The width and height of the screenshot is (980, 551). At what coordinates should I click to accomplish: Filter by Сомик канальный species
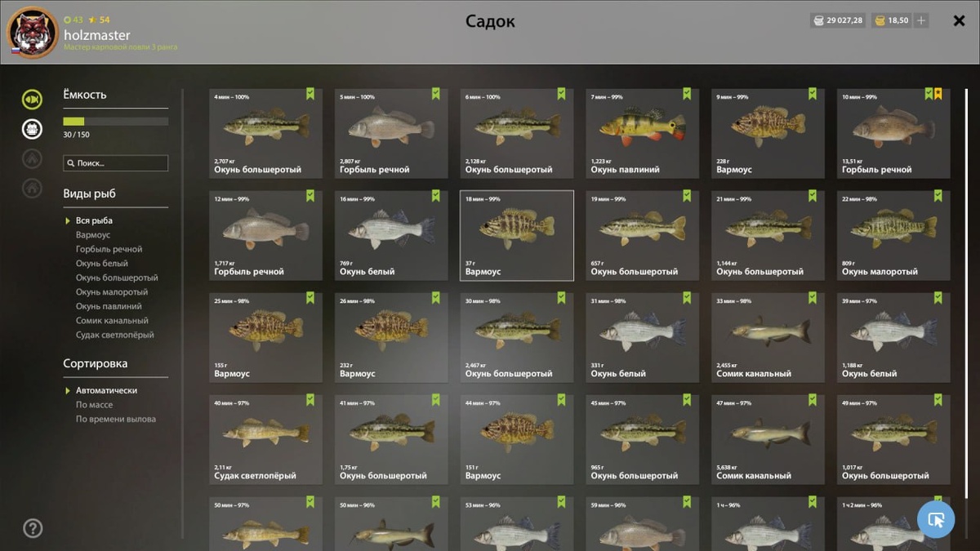pos(112,321)
